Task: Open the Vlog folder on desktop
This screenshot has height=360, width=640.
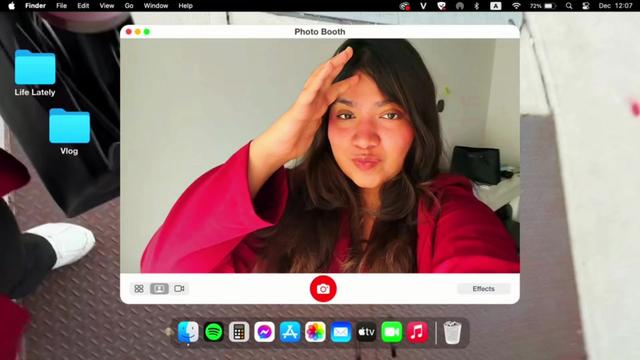Action: 69,132
